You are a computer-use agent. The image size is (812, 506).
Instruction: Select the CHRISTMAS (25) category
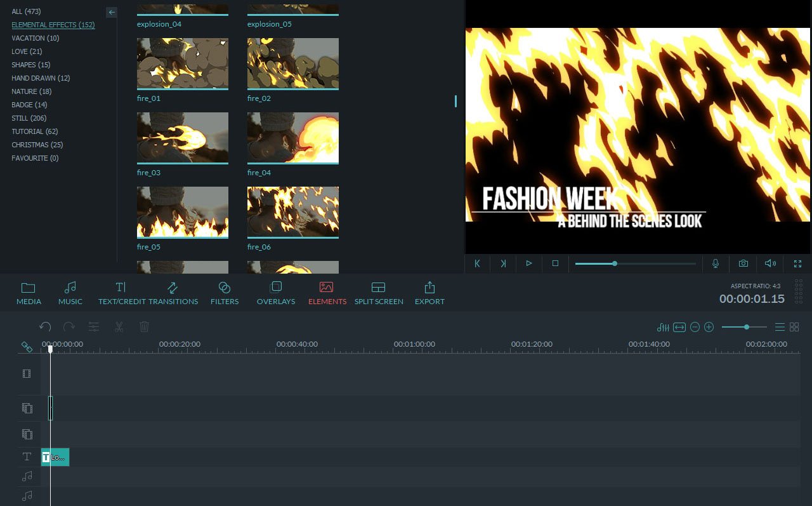(37, 145)
